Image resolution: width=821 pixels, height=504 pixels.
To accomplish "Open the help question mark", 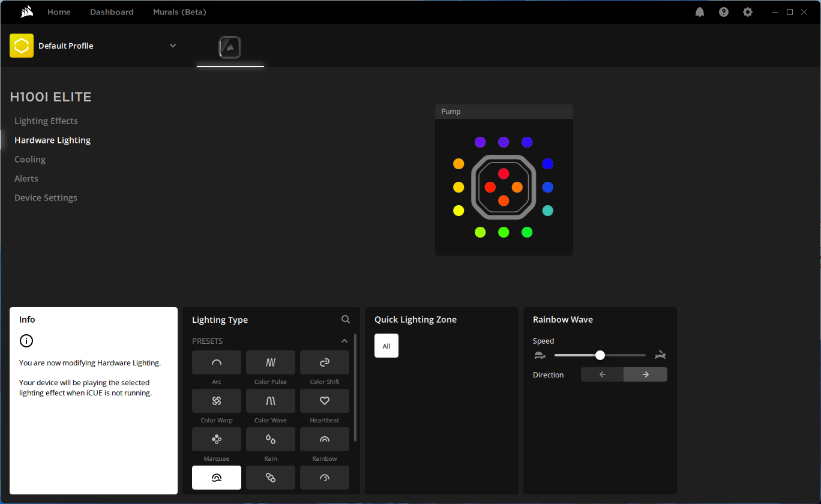I will 724,12.
